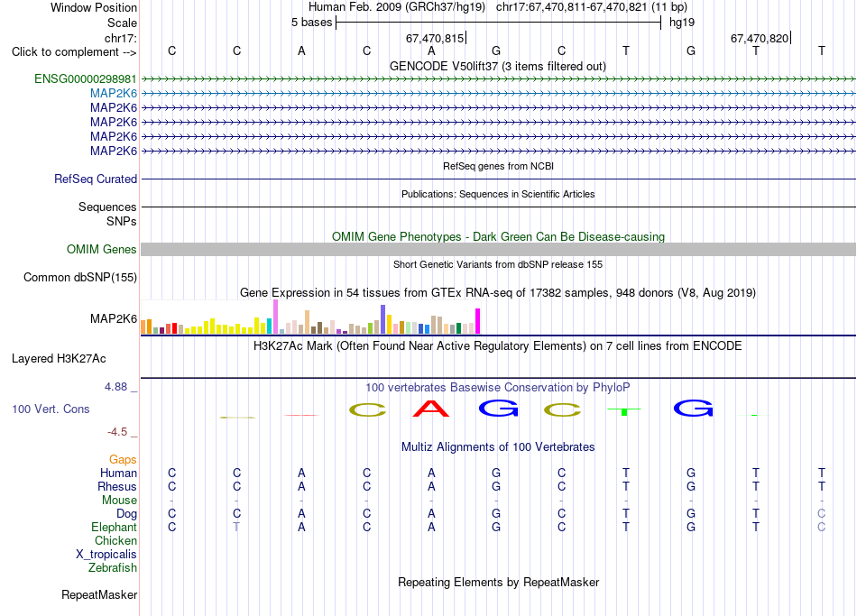Click the Scale label
The height and width of the screenshot is (616, 857).
pyautogui.click(x=122, y=23)
